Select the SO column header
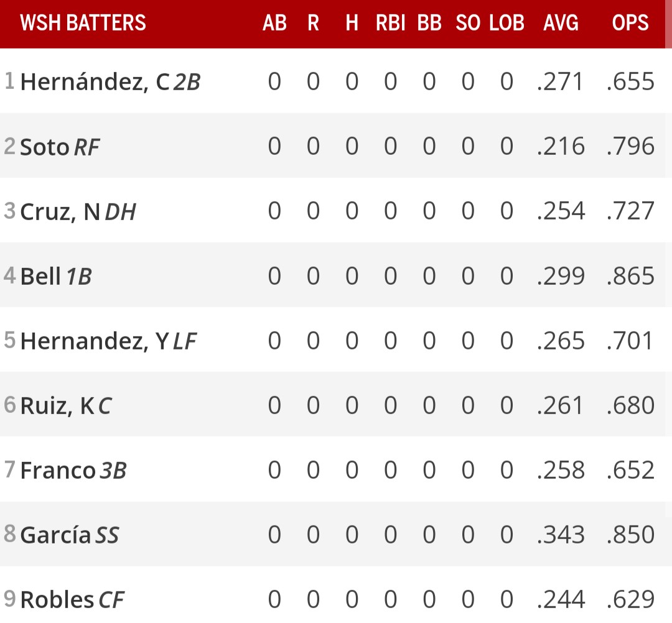The height and width of the screenshot is (623, 672). click(x=468, y=23)
